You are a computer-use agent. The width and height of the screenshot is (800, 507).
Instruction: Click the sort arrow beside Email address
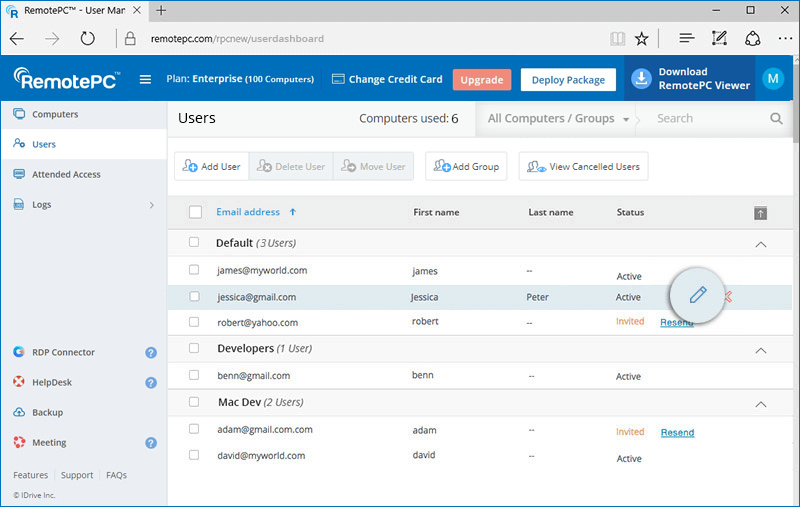293,212
